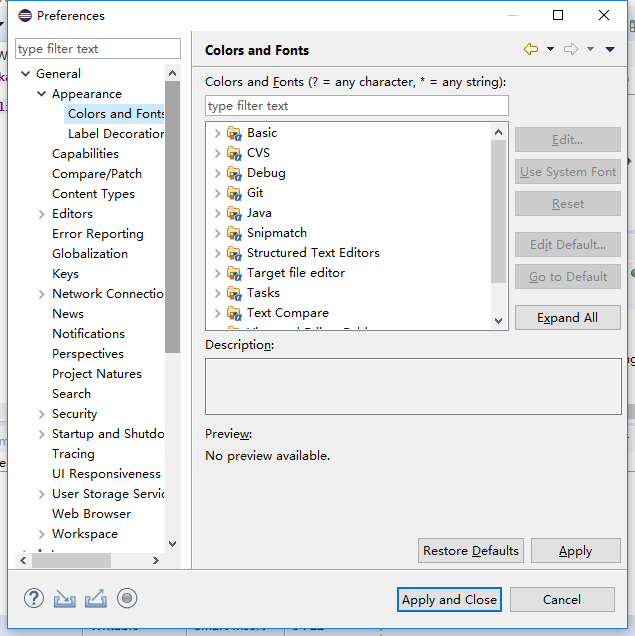Expand the Target file editor category
The width and height of the screenshot is (635, 636).
(x=217, y=273)
